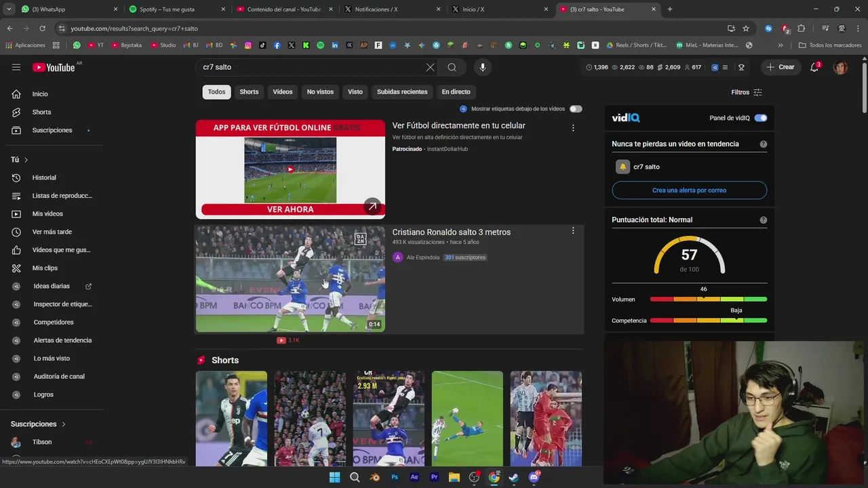
Task: Open Premiere Pro from the taskbar
Action: click(x=434, y=477)
